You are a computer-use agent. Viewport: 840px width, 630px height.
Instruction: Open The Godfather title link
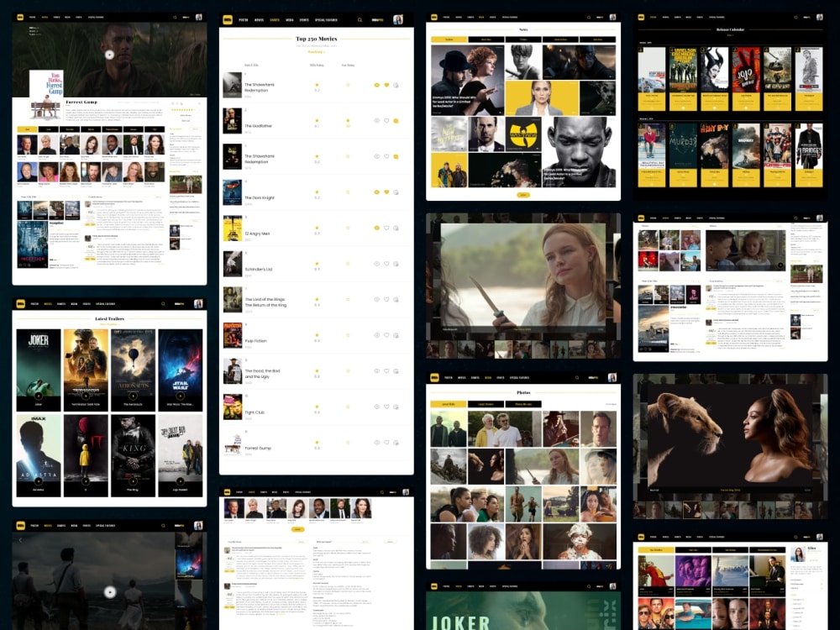258,126
